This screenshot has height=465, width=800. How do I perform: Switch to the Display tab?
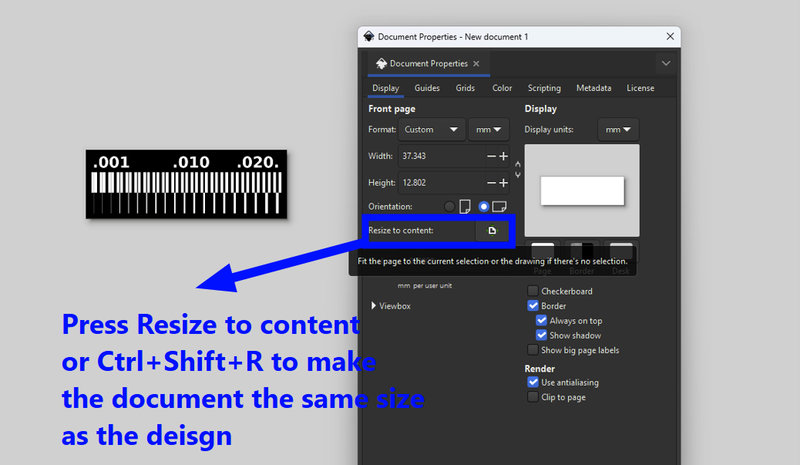(385, 88)
